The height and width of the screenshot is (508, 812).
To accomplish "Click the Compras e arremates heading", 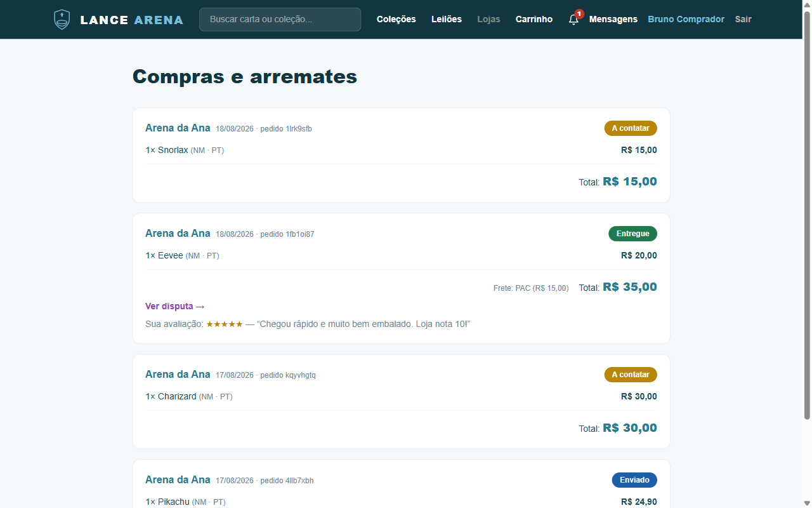I will (x=245, y=77).
